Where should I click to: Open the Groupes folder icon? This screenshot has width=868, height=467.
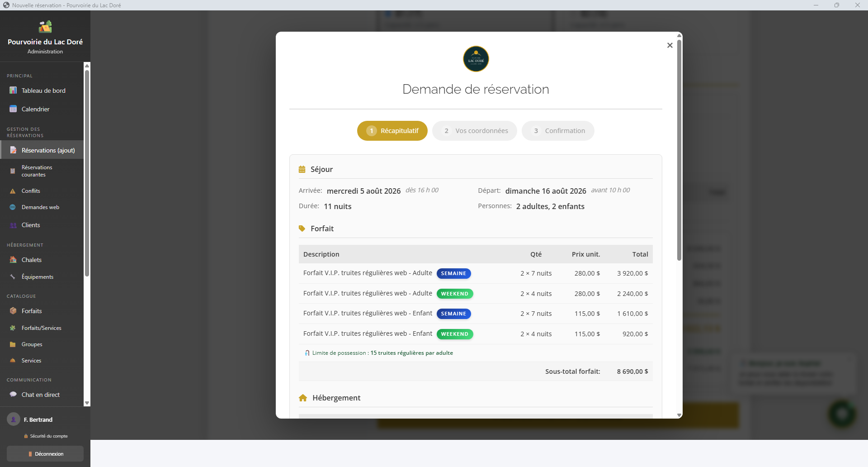click(13, 344)
